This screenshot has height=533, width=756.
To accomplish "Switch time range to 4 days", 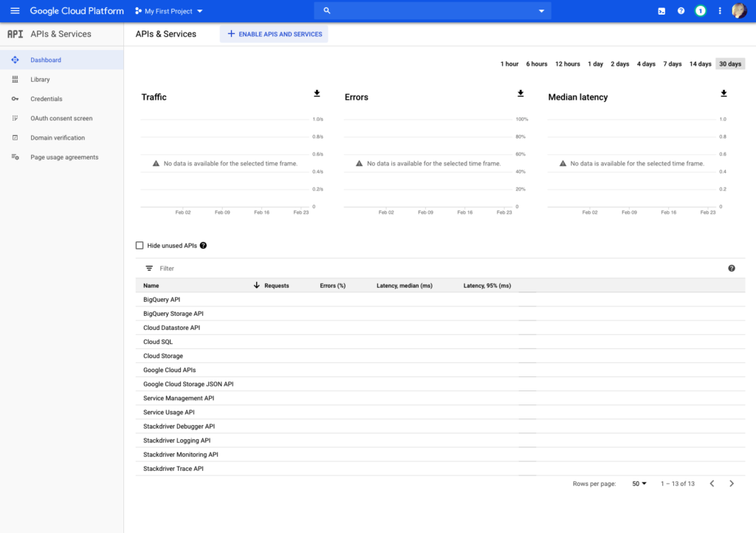I will 646,63.
